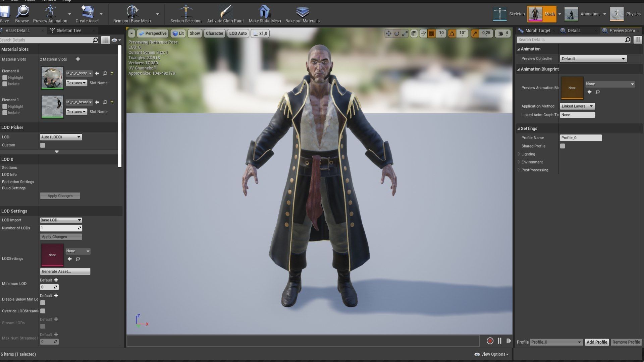
Task: Select the rotate gizmo tool in viewport
Action: (x=397, y=33)
